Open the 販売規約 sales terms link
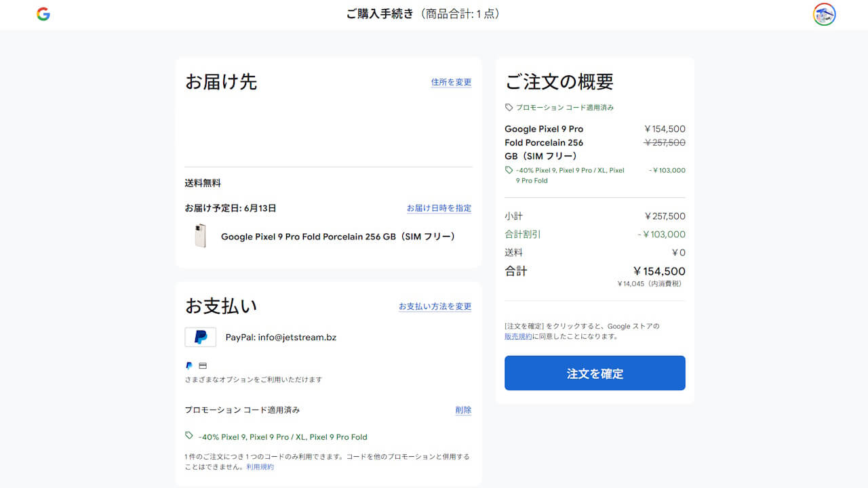868x488 pixels. pos(518,336)
